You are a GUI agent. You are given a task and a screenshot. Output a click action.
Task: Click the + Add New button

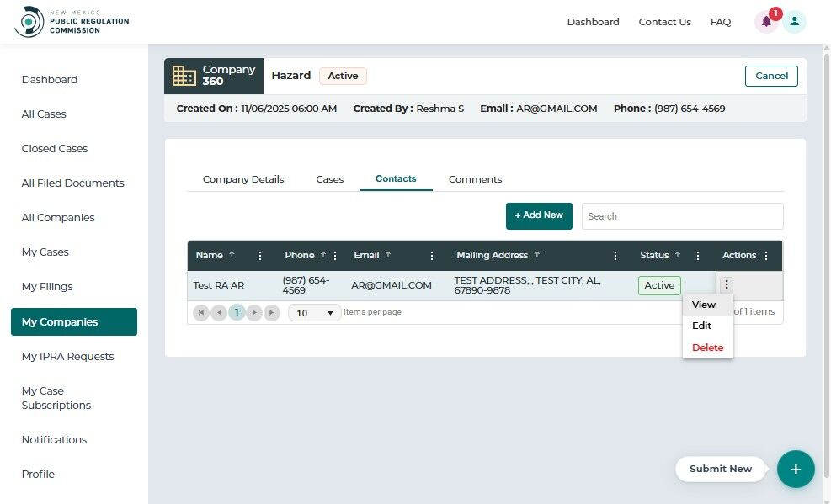[539, 215]
